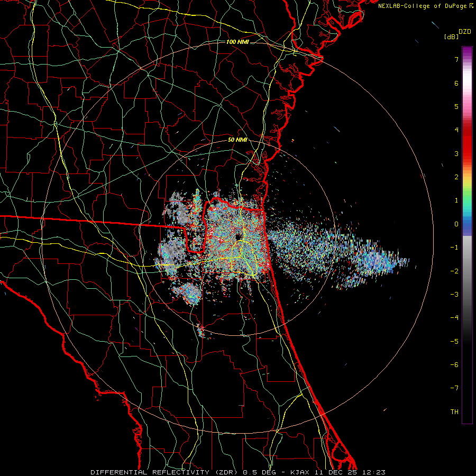The image size is (476, 476).
Task: Click the 3 value on the color scale
Action: tap(456, 153)
